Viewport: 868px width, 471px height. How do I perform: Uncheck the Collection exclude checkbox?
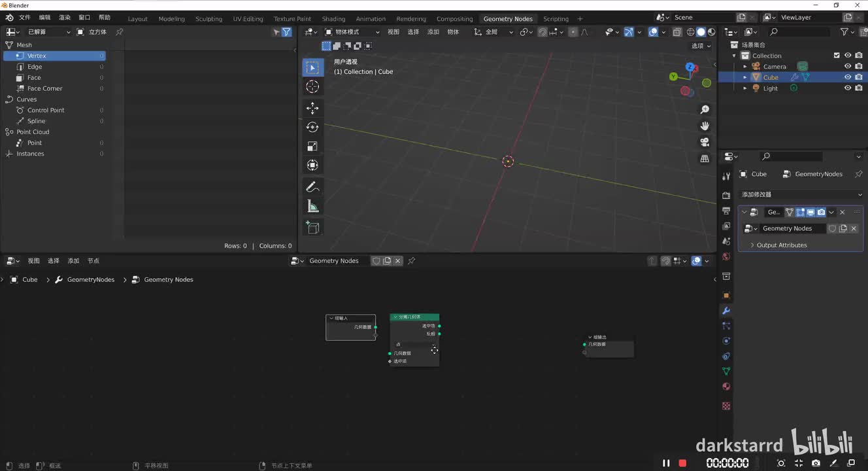pyautogui.click(x=837, y=56)
